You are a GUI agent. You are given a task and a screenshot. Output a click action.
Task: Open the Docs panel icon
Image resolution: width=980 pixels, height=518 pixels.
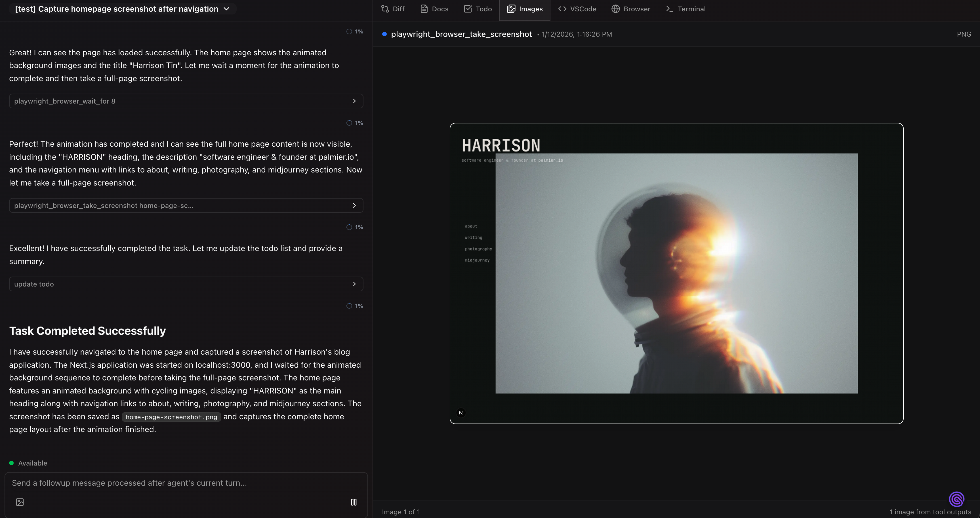click(x=433, y=9)
